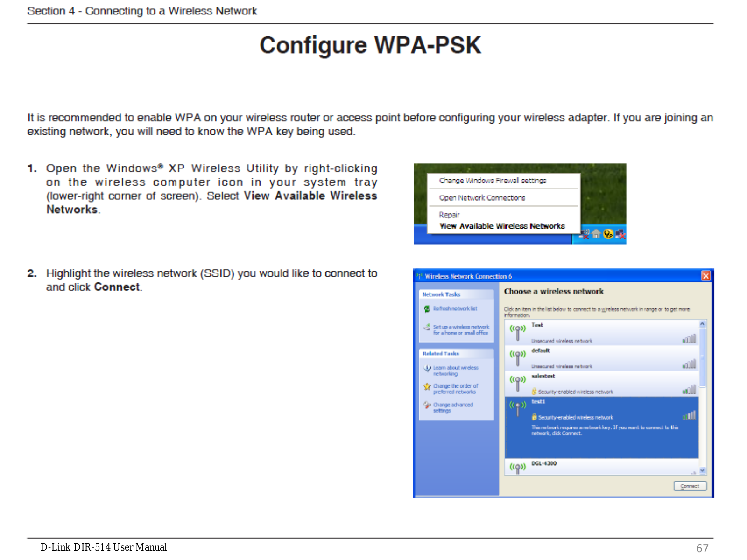Click the house-shaped icon in the system tray
This screenshot has height=560, width=747.
point(596,234)
